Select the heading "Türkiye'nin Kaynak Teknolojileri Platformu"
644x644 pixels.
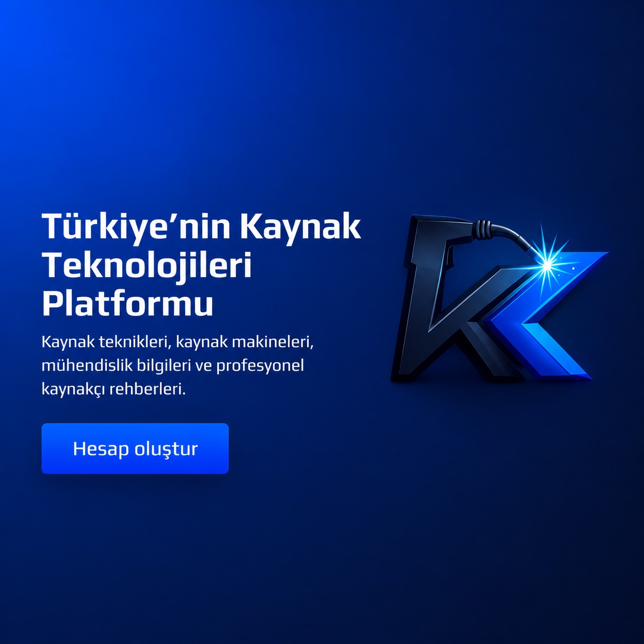point(201,265)
